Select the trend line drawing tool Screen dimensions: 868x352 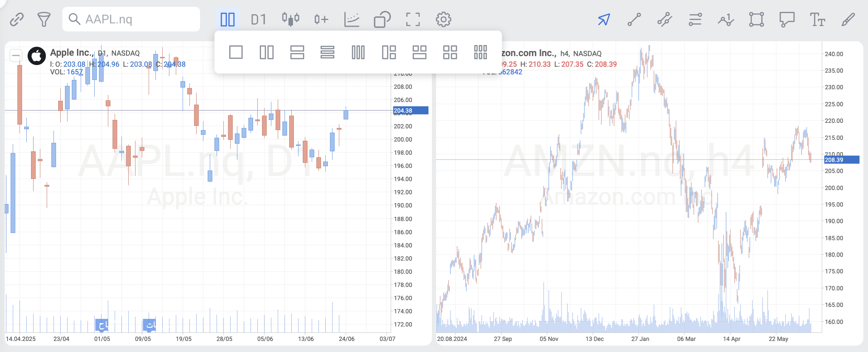[x=634, y=20]
